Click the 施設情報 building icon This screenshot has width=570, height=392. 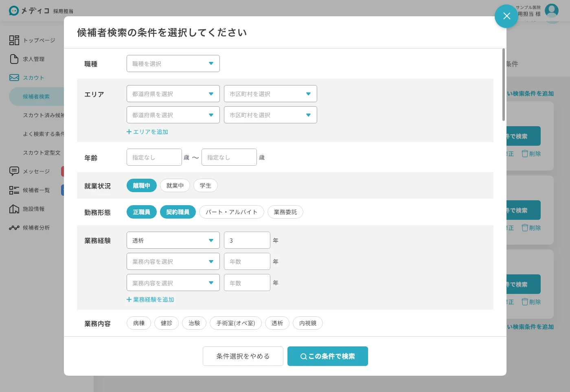click(14, 209)
